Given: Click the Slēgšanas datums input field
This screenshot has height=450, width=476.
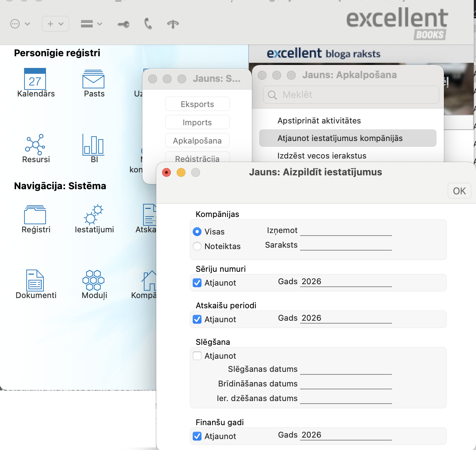Looking at the screenshot, I should pos(346,370).
